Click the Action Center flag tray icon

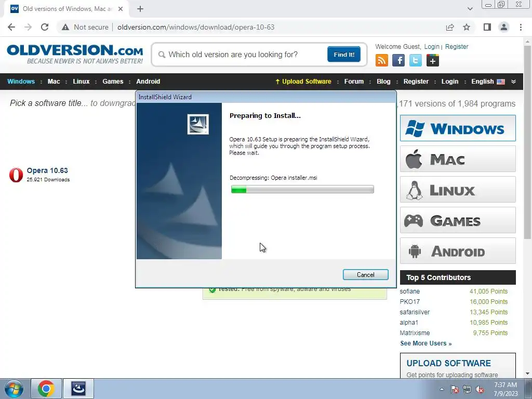[455, 390]
